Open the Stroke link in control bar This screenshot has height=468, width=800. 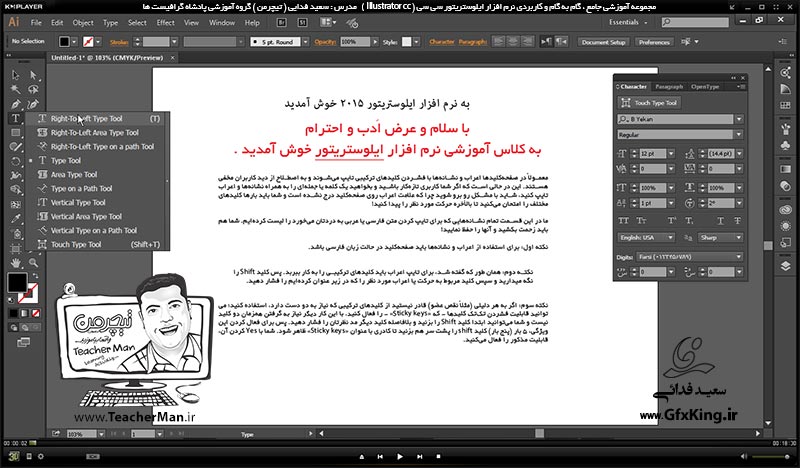[x=118, y=42]
